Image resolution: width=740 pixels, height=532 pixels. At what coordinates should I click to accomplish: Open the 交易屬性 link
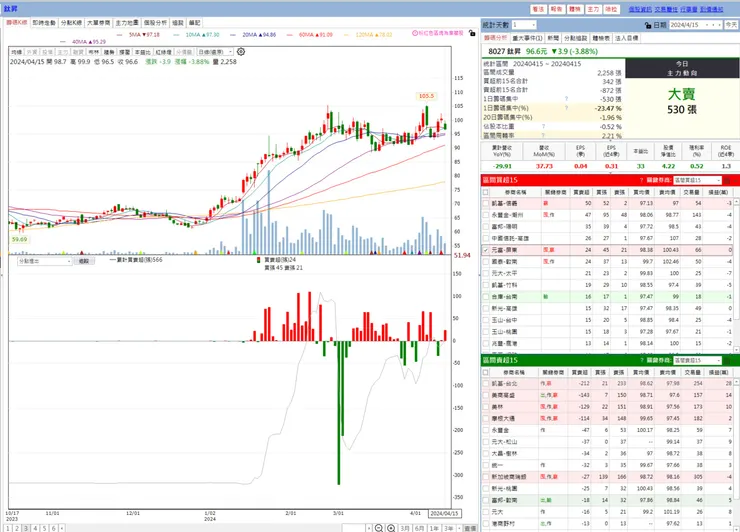[666, 9]
